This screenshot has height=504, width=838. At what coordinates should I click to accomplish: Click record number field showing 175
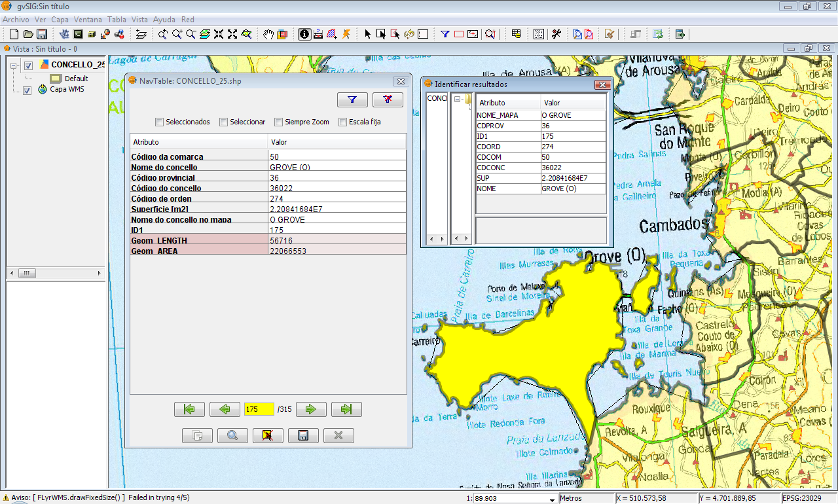coord(259,409)
